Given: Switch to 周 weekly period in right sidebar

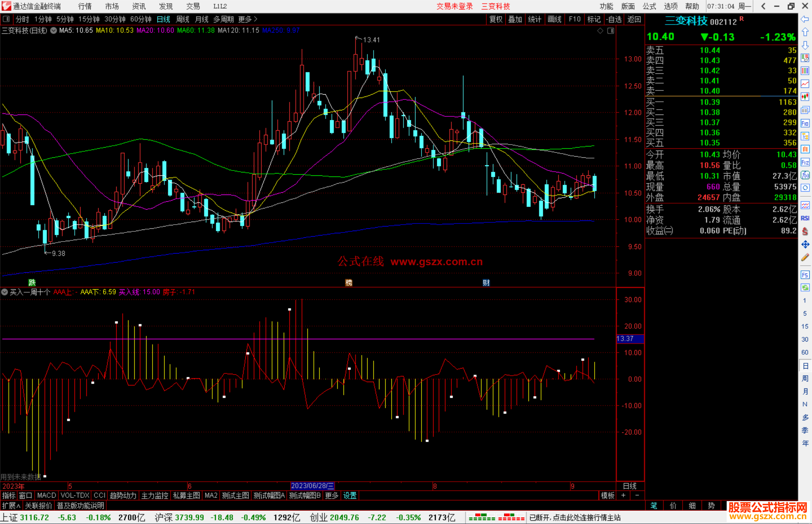Looking at the screenshot, I should coord(805,378).
